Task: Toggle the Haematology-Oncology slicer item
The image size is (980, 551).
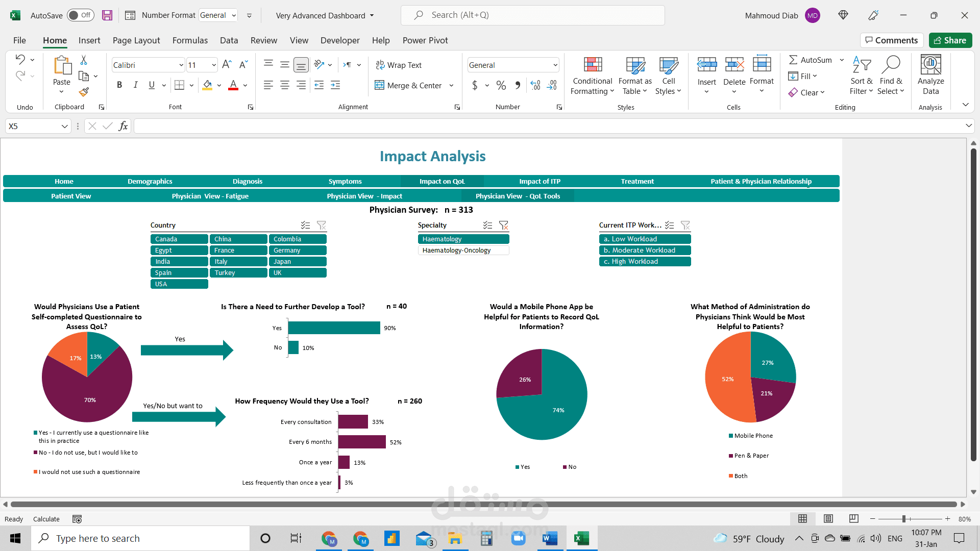Action: tap(463, 251)
